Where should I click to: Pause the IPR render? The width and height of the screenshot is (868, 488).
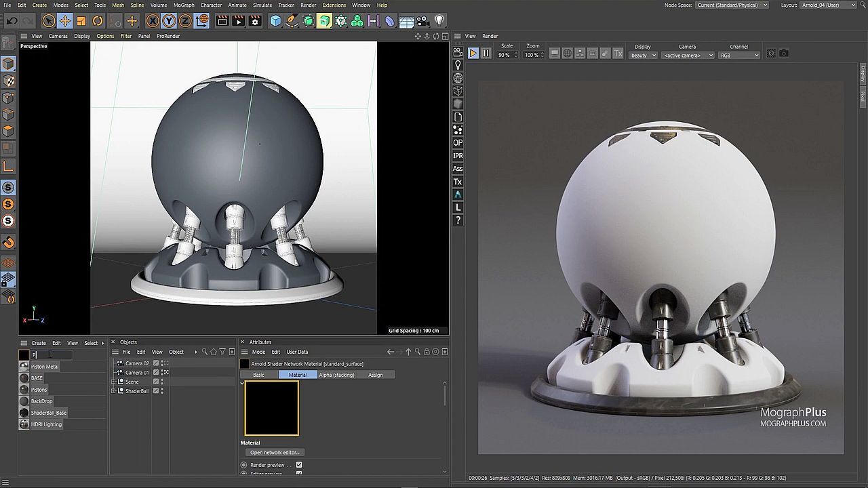486,54
